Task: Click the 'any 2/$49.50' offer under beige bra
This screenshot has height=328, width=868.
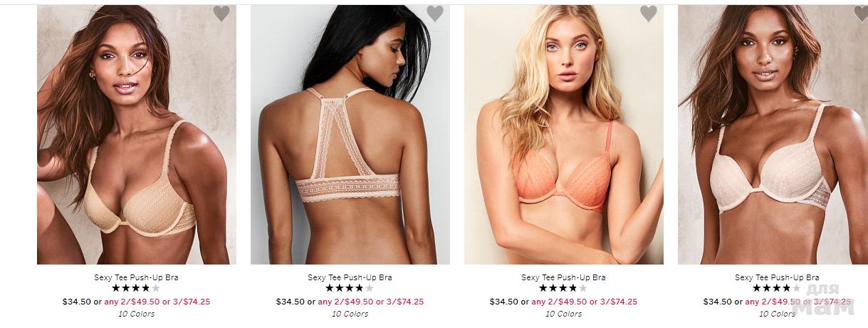Action: 132,302
